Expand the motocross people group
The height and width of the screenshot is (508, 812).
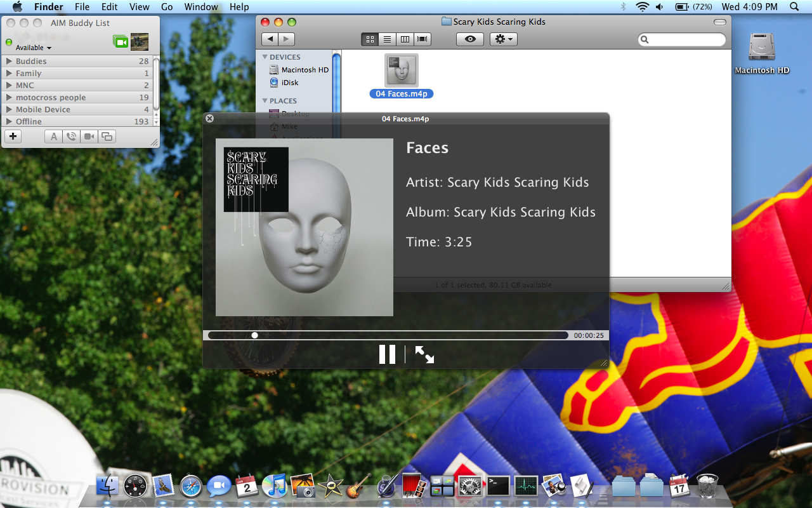pyautogui.click(x=10, y=98)
